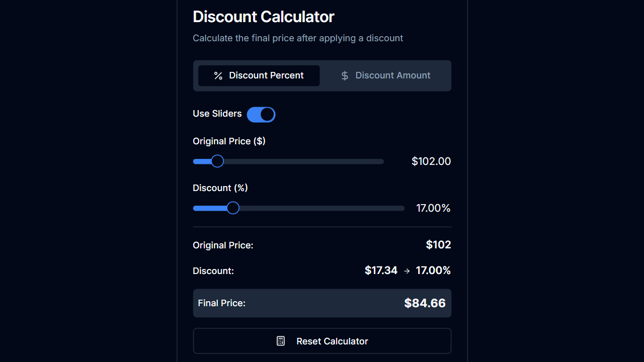Click the Original Price slider handle
Image resolution: width=644 pixels, height=362 pixels.
pos(217,161)
